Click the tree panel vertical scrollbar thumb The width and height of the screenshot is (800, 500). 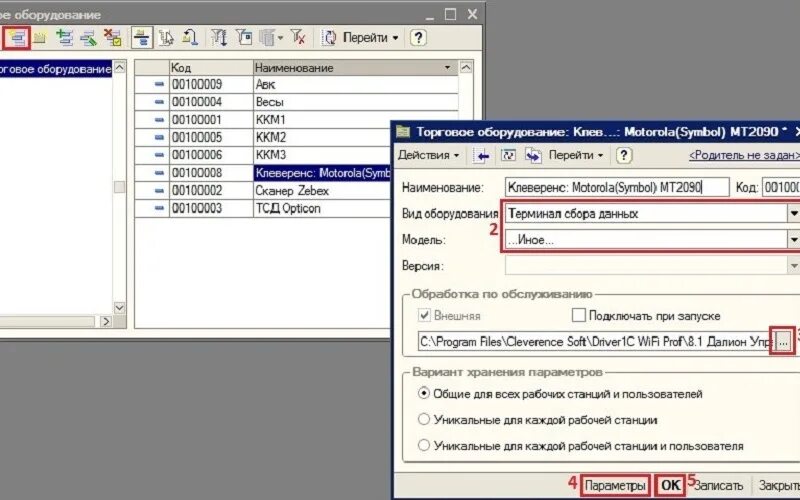119,187
